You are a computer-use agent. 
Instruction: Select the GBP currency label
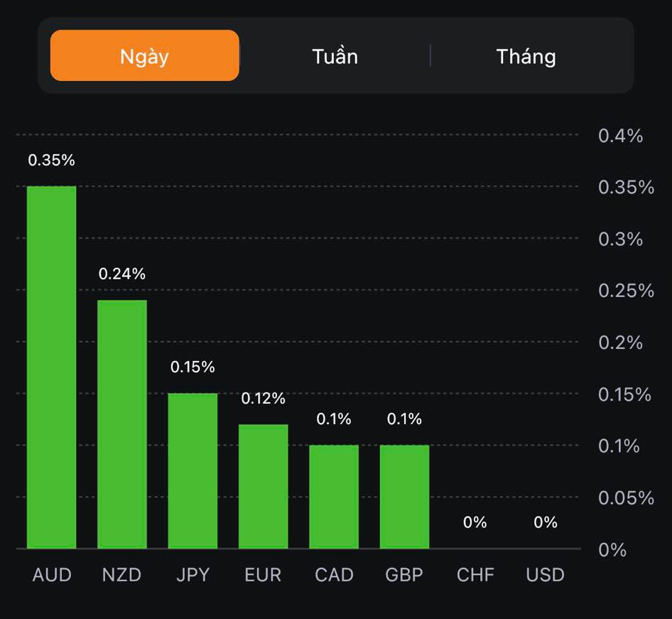(404, 575)
